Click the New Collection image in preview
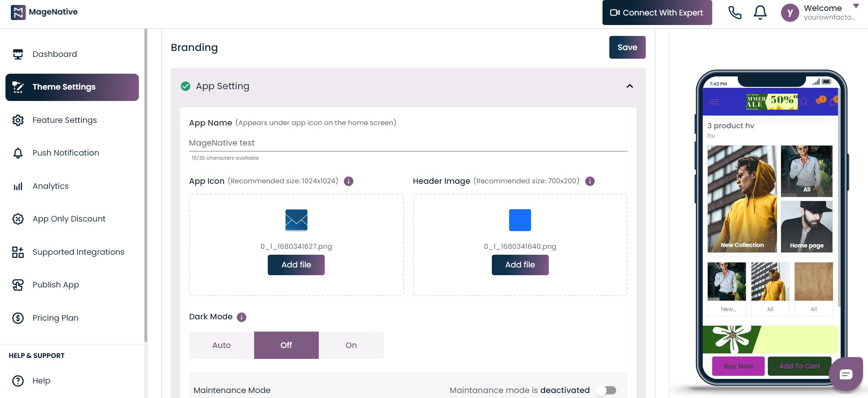Screen dimensions: 868x398 (742, 199)
